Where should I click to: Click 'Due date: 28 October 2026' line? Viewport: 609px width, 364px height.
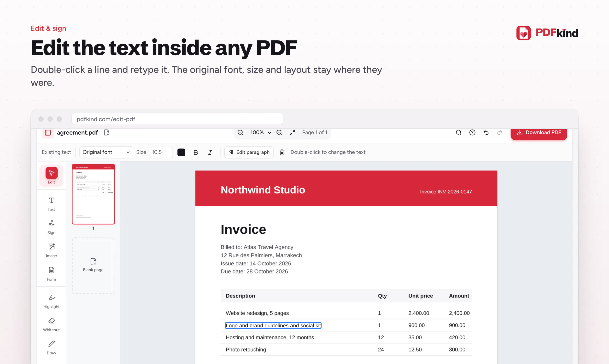pos(254,271)
